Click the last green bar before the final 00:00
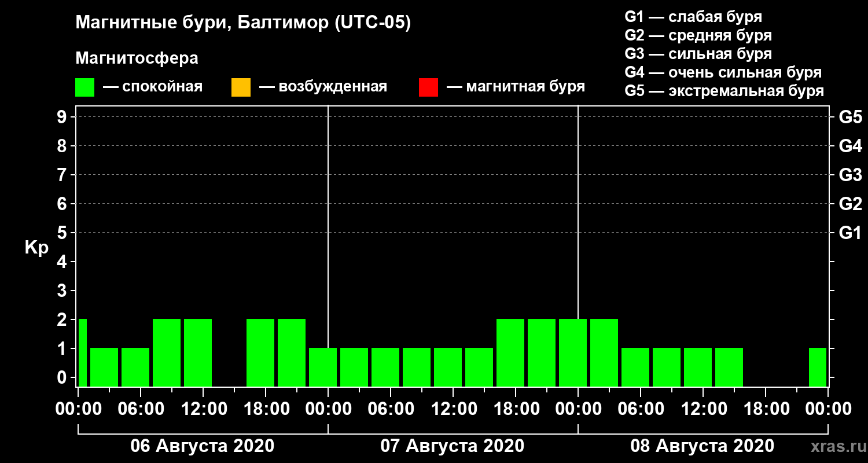The width and height of the screenshot is (868, 463). (818, 367)
